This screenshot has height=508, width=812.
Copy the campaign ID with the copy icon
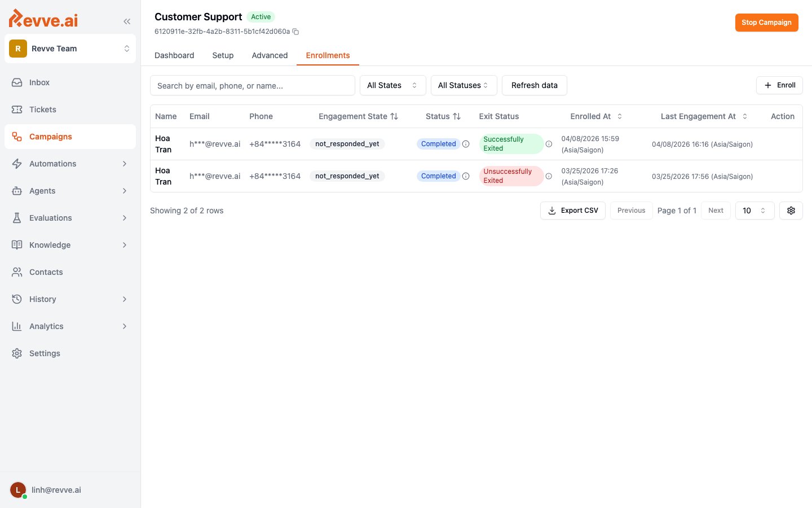click(295, 32)
